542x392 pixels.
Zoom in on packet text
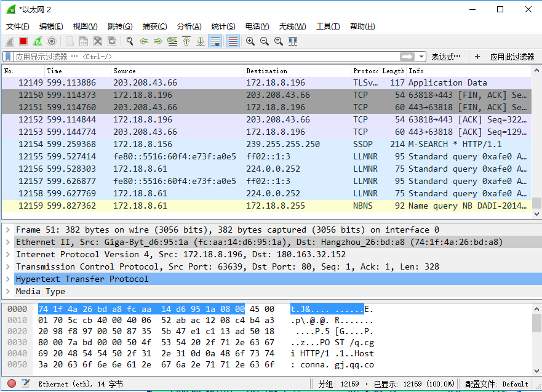coord(250,41)
